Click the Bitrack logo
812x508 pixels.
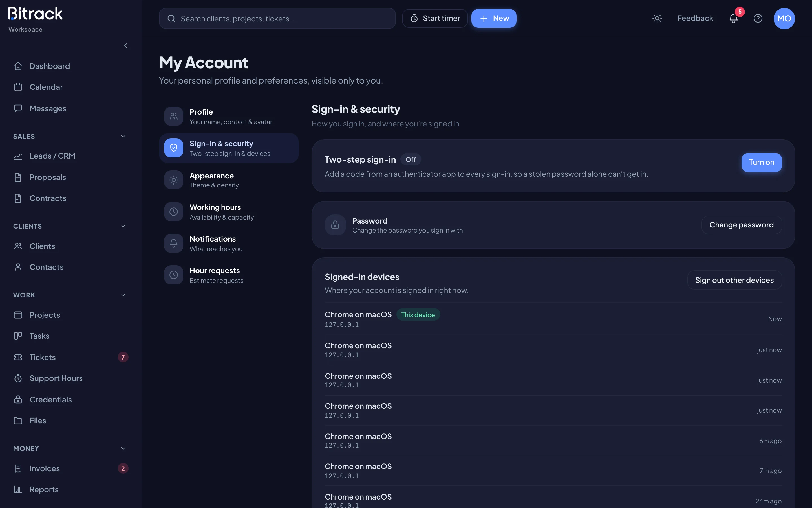(x=35, y=14)
